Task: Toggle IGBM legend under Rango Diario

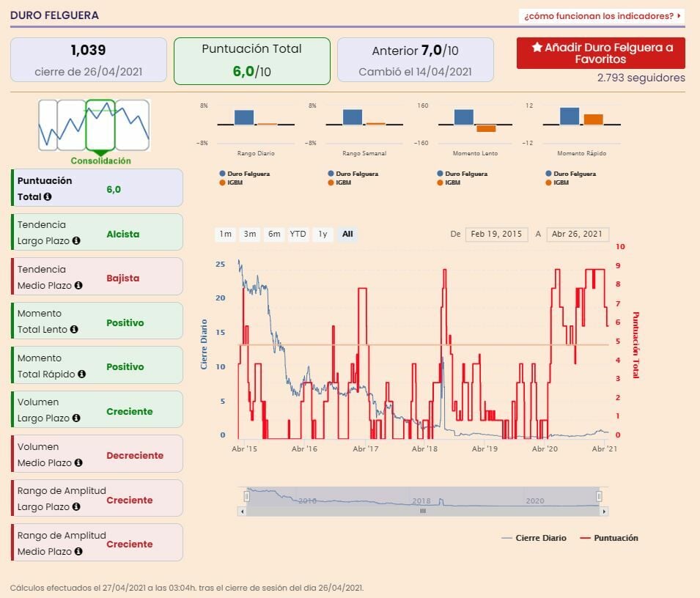Action: pos(231,182)
